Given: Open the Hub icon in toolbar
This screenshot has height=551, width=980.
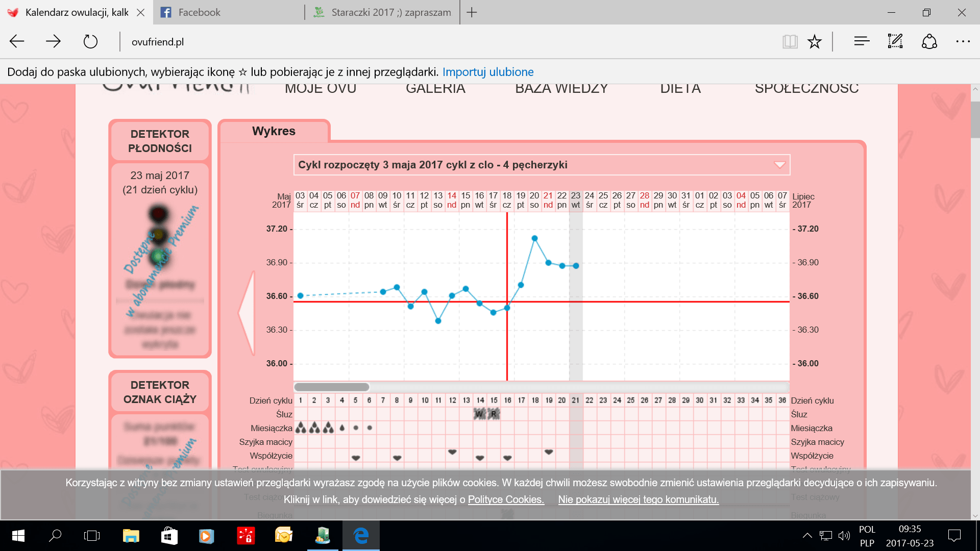Looking at the screenshot, I should (862, 41).
